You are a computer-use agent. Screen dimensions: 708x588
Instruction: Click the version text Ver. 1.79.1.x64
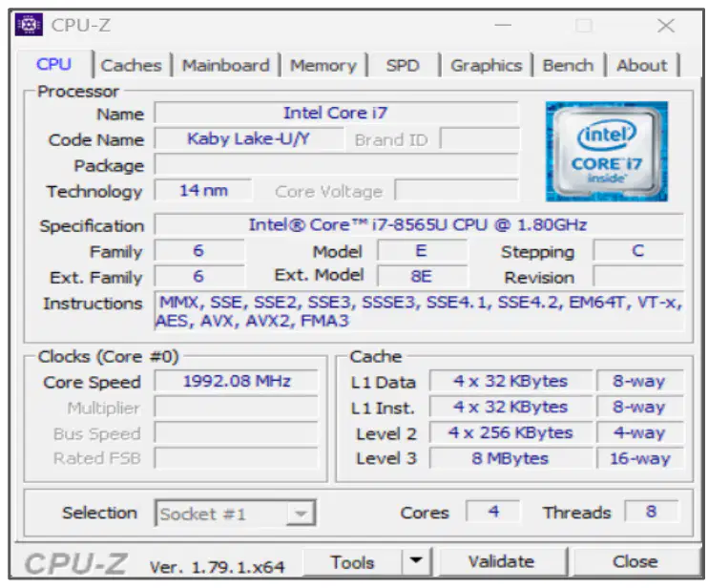218,566
